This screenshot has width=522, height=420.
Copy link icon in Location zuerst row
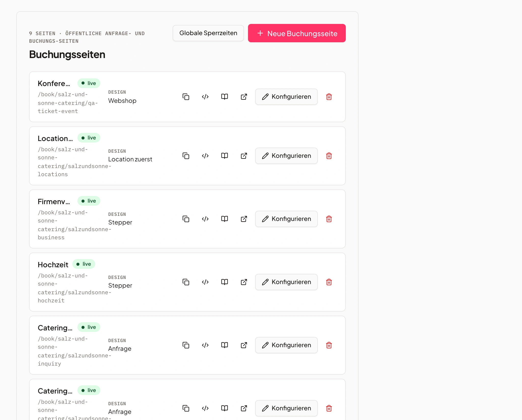pyautogui.click(x=186, y=156)
